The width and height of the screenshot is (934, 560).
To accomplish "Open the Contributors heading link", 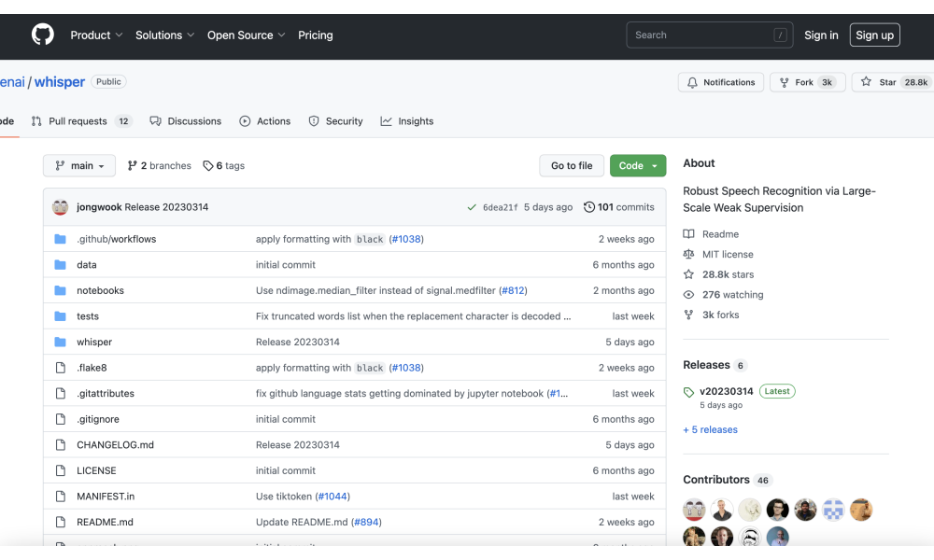I will (726, 480).
